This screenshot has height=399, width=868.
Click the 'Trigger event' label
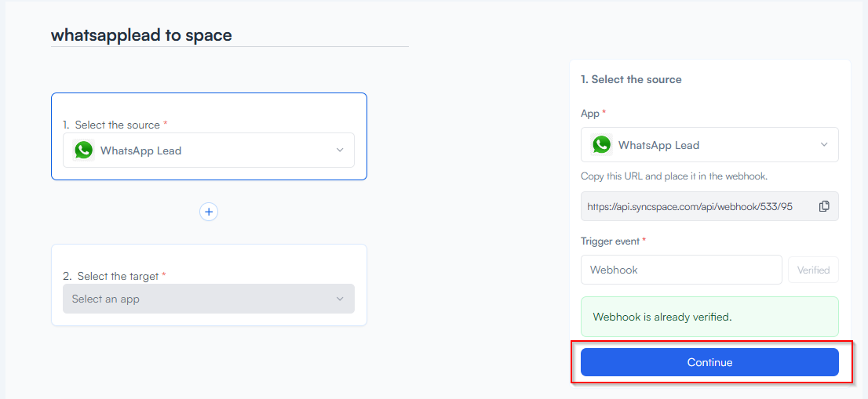click(611, 241)
